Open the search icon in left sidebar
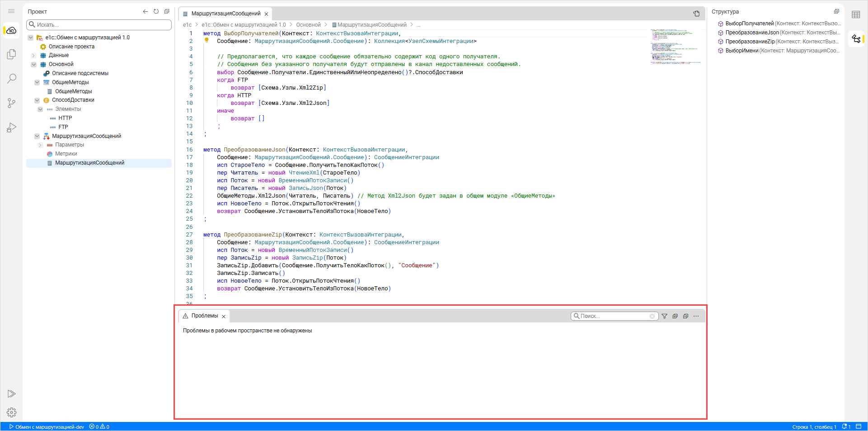 click(x=11, y=79)
